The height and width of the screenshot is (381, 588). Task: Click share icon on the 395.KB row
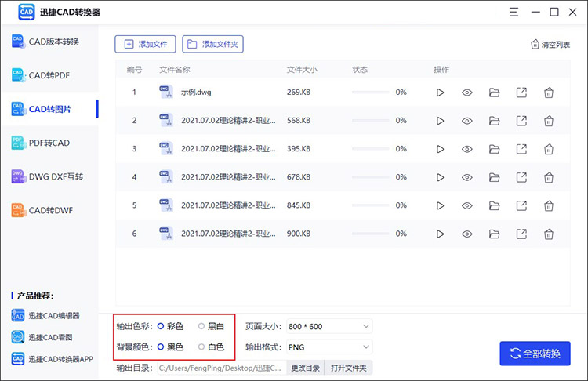point(521,149)
